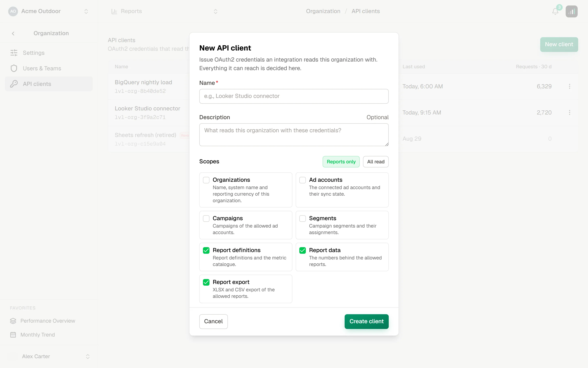Screen dimensions: 588x368
Task: Click the Looker Studio connector row name
Action: click(x=147, y=108)
